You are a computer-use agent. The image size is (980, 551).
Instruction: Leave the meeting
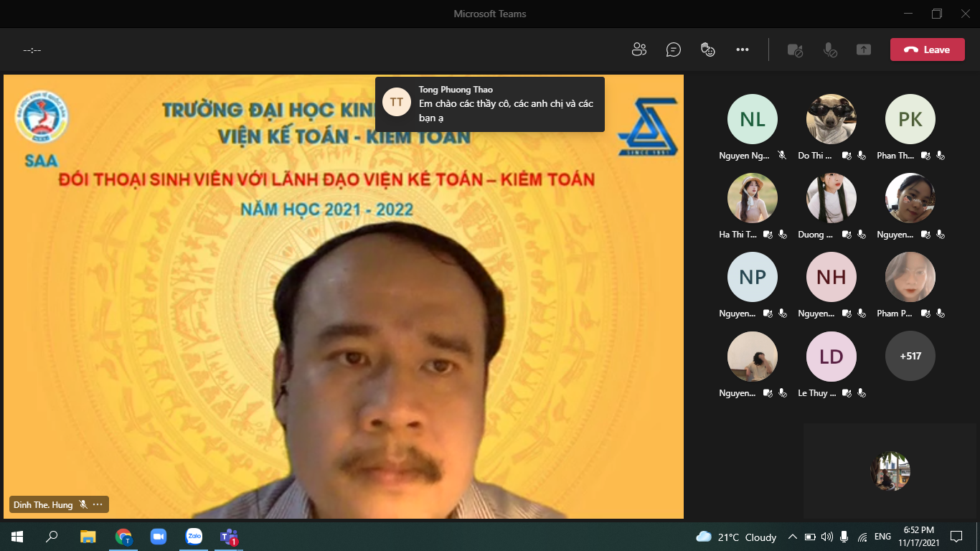coord(927,50)
